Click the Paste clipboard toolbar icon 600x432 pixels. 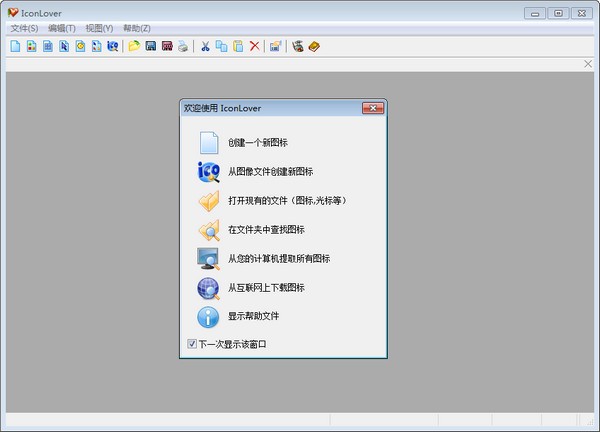click(238, 46)
